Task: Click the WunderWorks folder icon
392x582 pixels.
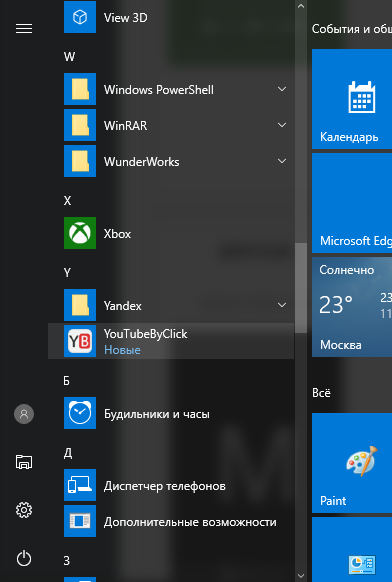Action: pos(80,161)
